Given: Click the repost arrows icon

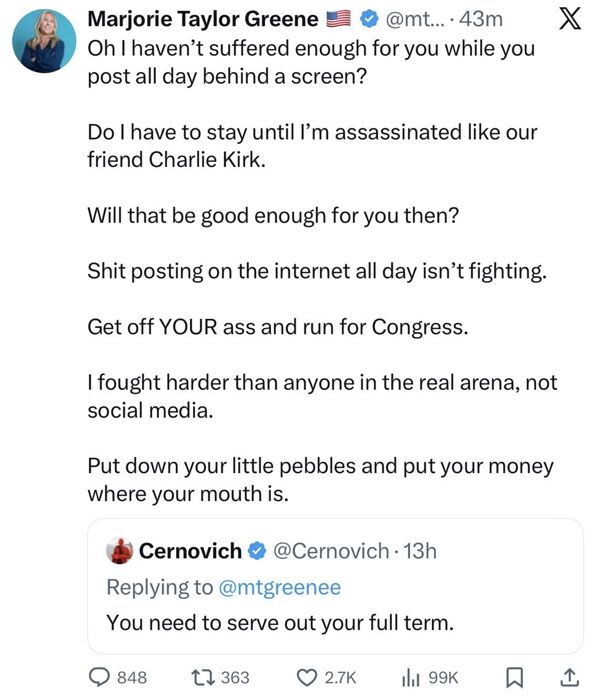Looking at the screenshot, I should pyautogui.click(x=203, y=678).
